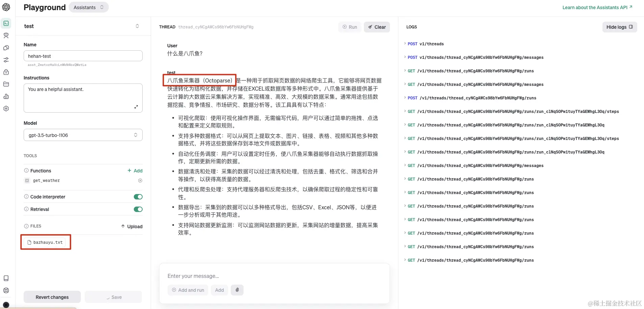Click Upload in the FILES section
The width and height of the screenshot is (644, 309).
tap(132, 227)
